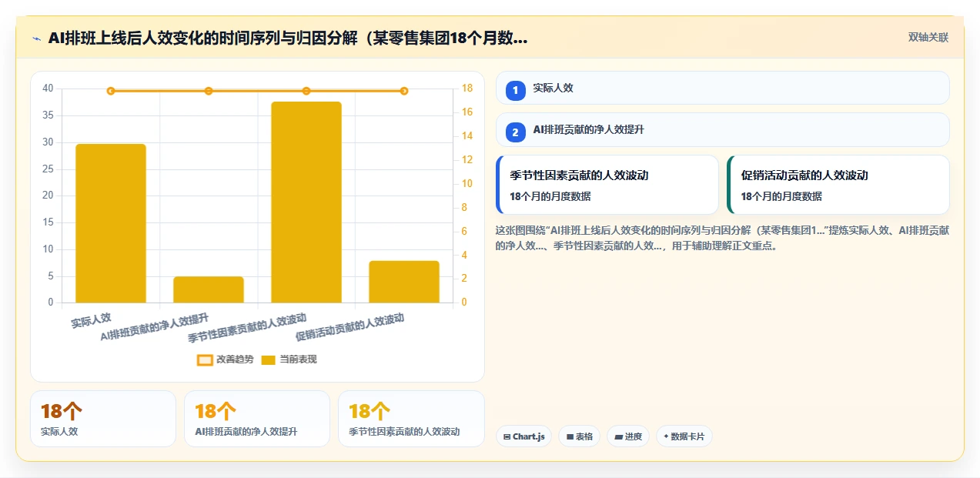980x478 pixels.
Task: Click the description paragraph starting 这张图围绕
Action: (722, 238)
